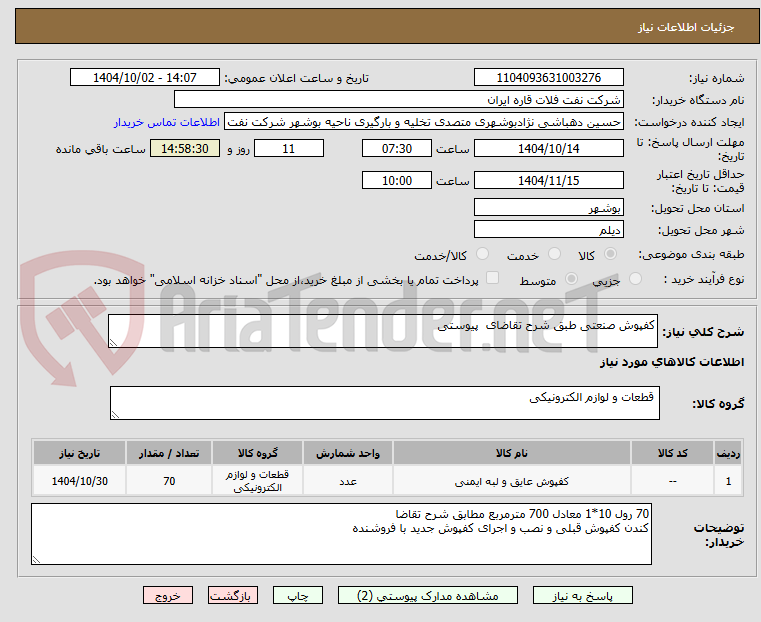
Task: Click the خروج exit button
Action: 168,595
